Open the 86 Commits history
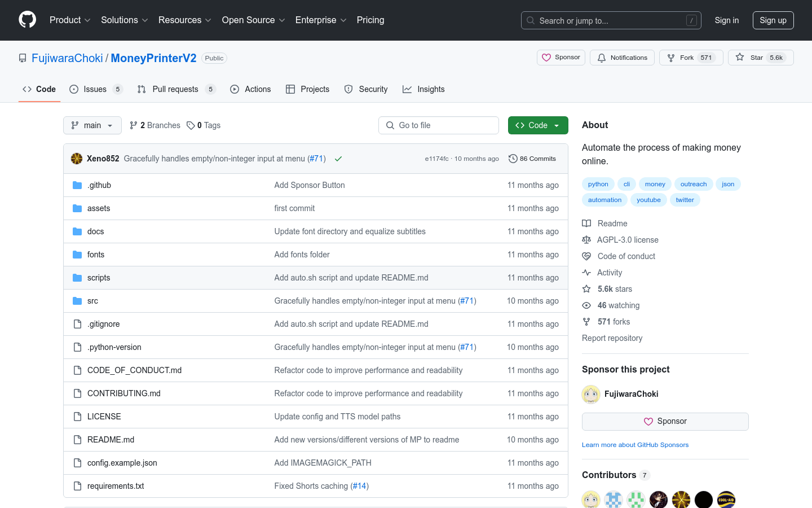The height and width of the screenshot is (508, 812). coord(532,159)
